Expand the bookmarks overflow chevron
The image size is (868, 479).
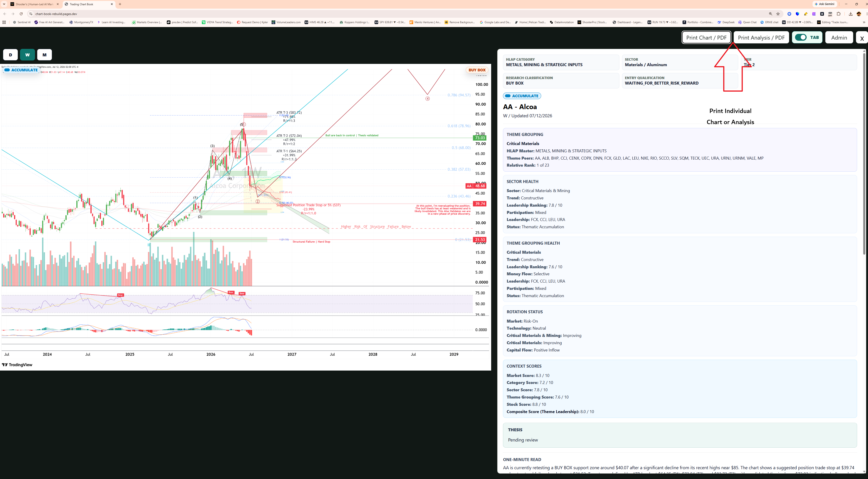864,22
